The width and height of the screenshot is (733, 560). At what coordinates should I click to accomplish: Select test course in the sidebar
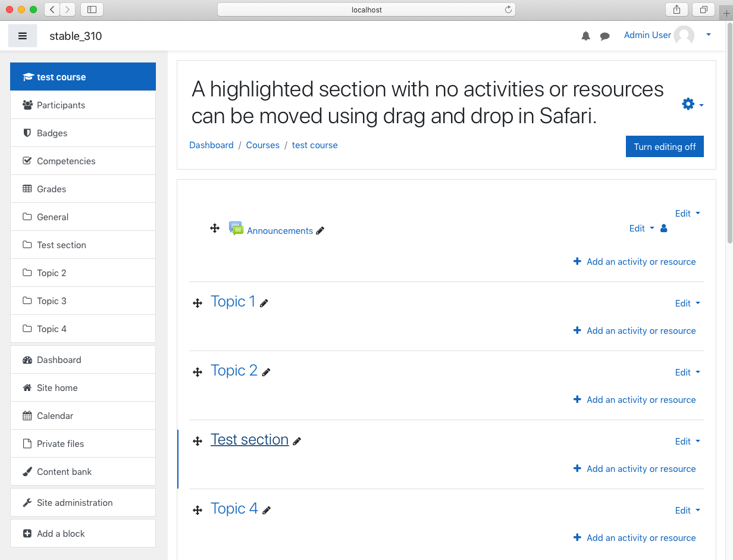(x=83, y=77)
